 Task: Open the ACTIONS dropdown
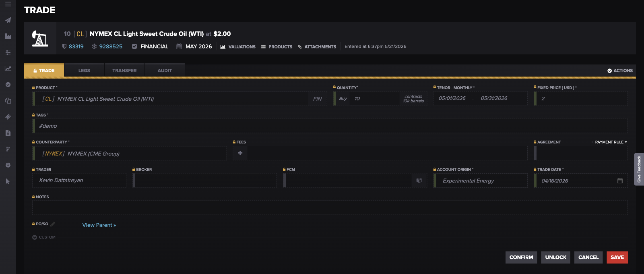(620, 71)
